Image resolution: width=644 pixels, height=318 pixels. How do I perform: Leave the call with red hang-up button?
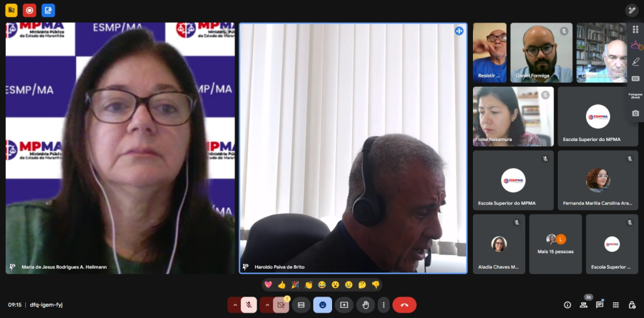[404, 305]
